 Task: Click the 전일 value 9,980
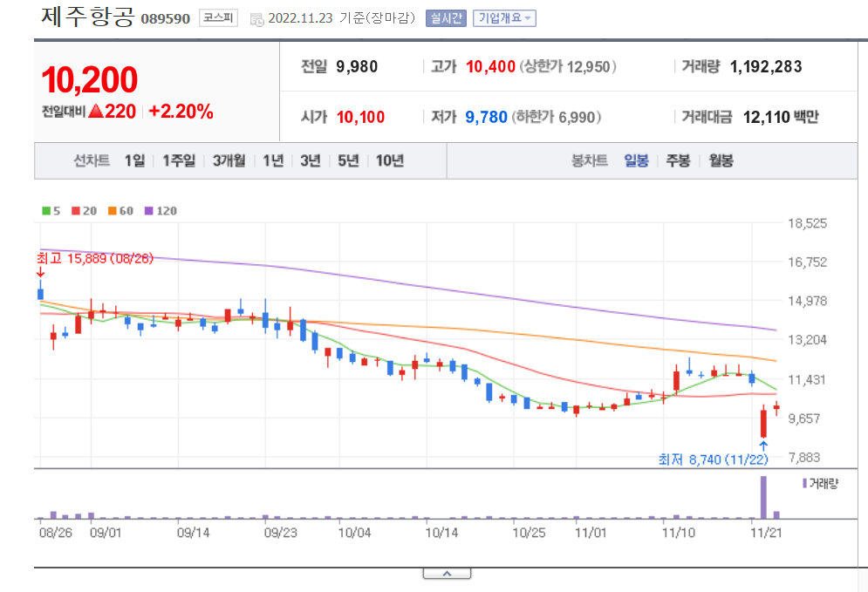tap(357, 67)
